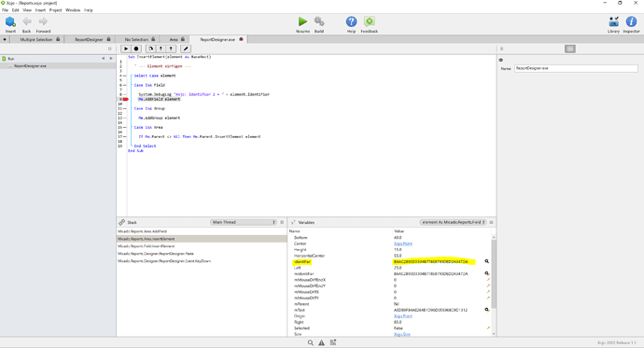Click the Run item icon in navigator
Image resolution: width=644 pixels, height=348 pixels.
[4, 59]
